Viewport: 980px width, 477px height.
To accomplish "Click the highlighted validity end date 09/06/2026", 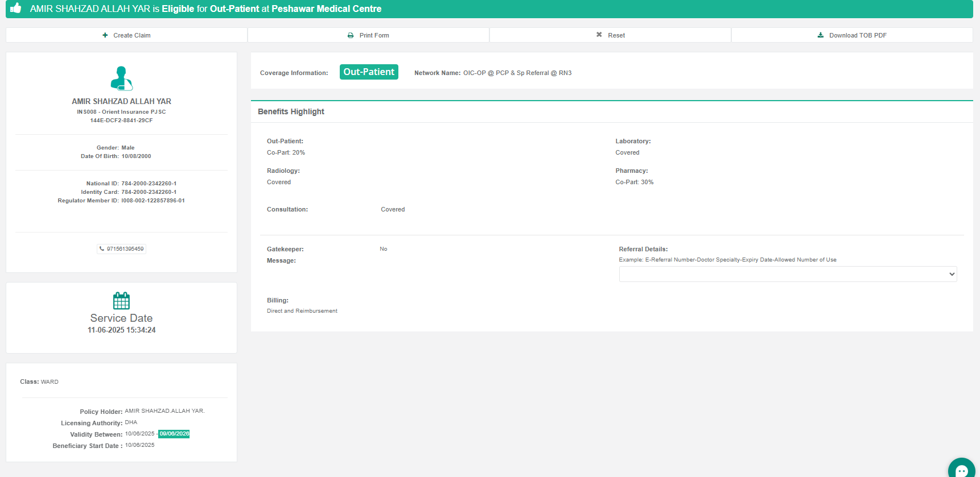I will click(174, 434).
